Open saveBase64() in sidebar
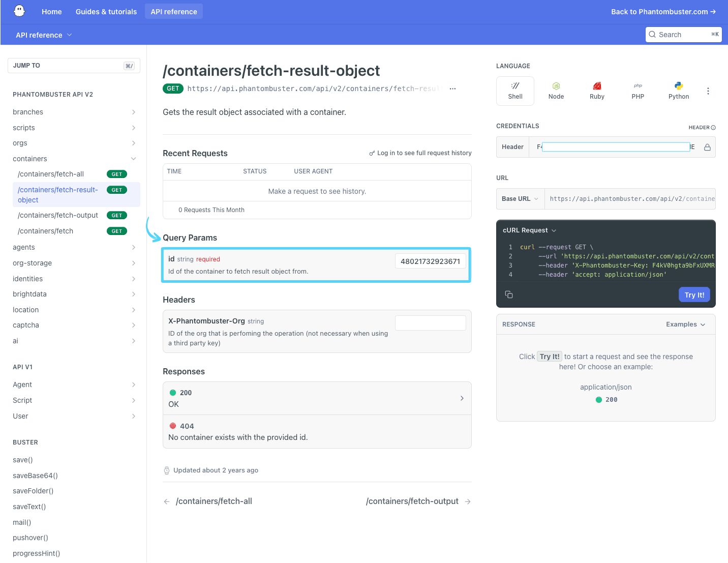 35,476
